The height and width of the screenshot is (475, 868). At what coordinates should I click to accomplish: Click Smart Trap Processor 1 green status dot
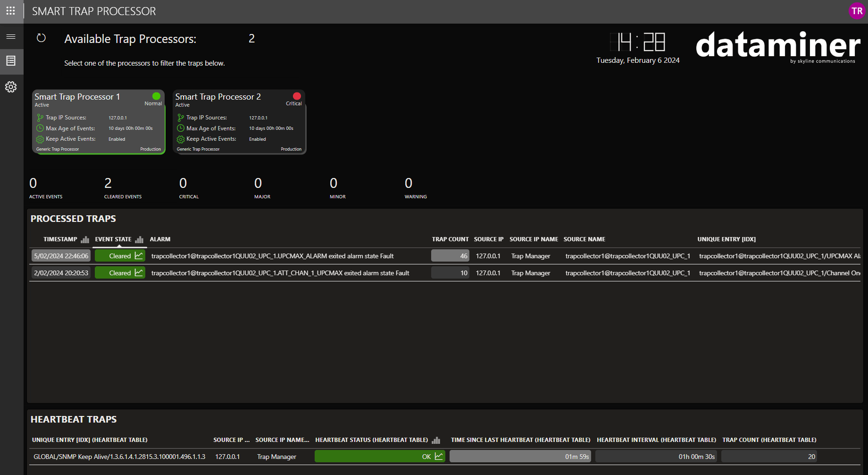tap(156, 96)
